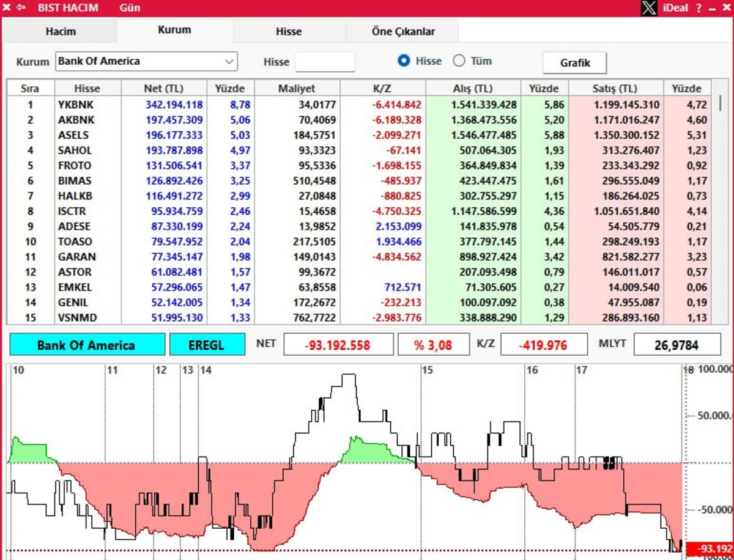Click the back arrow icon in title bar
The width and height of the screenshot is (734, 560).
point(21,8)
